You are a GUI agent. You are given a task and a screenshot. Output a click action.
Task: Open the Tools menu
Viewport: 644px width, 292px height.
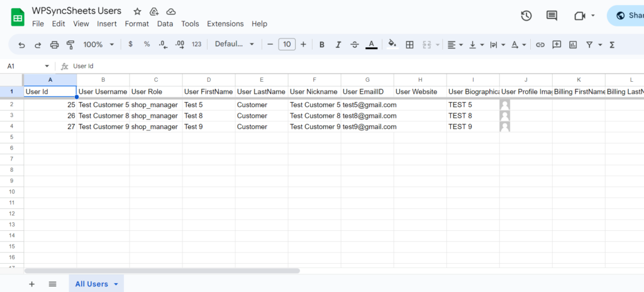pyautogui.click(x=190, y=24)
